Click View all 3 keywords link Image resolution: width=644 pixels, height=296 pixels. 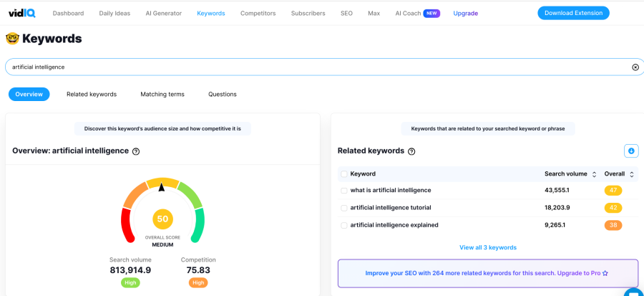[x=487, y=247]
